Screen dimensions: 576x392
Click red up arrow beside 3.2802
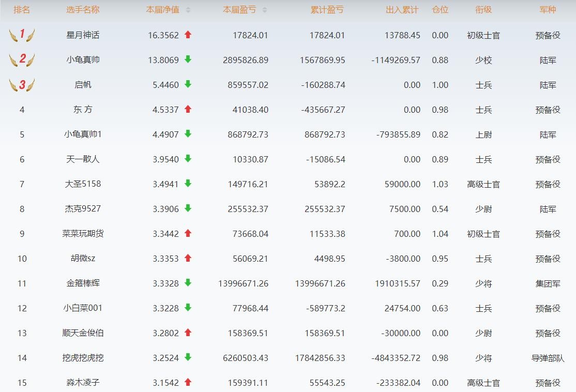[188, 333]
